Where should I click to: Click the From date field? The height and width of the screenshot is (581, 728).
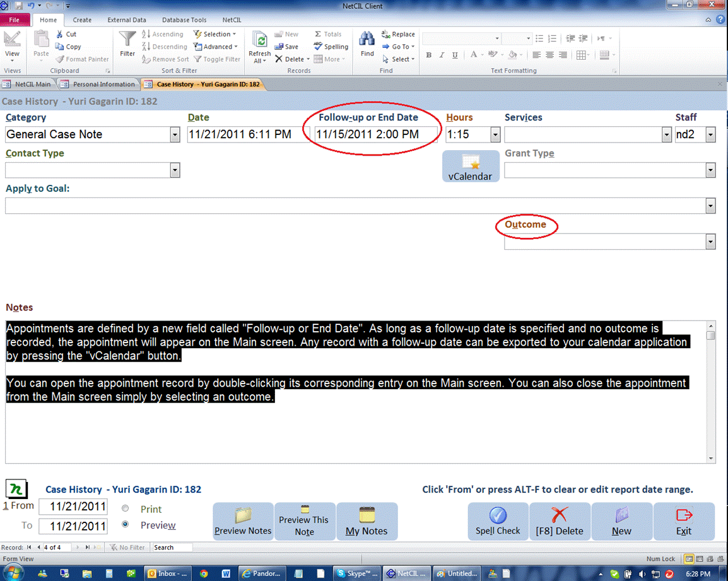(x=73, y=506)
